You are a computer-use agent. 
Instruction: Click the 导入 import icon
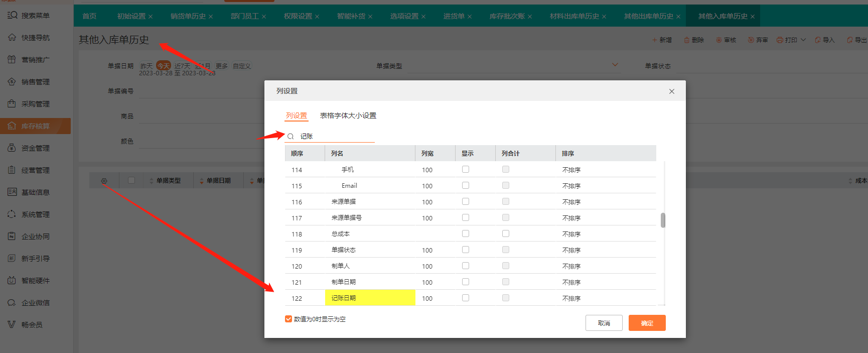click(x=818, y=40)
